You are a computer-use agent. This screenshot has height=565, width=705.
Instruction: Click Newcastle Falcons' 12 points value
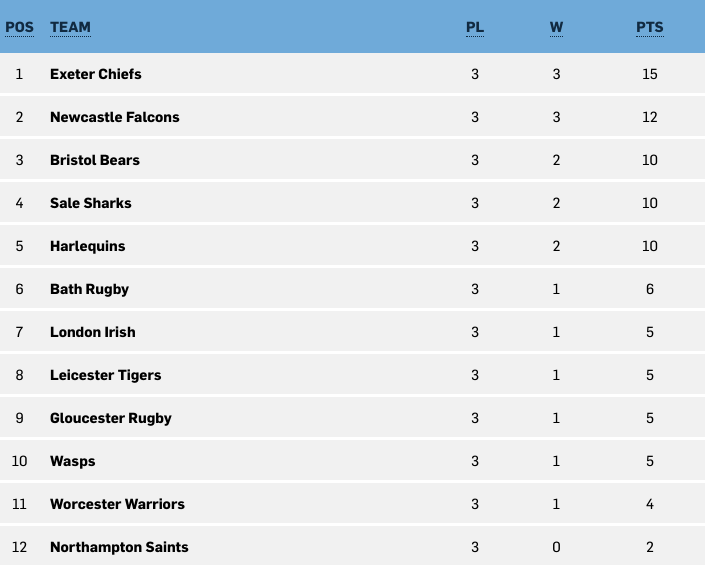pos(650,117)
